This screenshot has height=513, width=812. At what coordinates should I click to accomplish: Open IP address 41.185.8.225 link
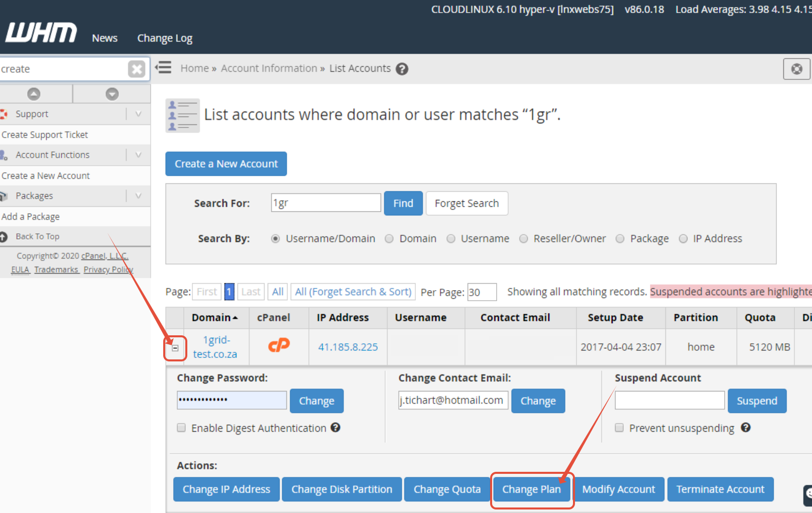coord(348,347)
